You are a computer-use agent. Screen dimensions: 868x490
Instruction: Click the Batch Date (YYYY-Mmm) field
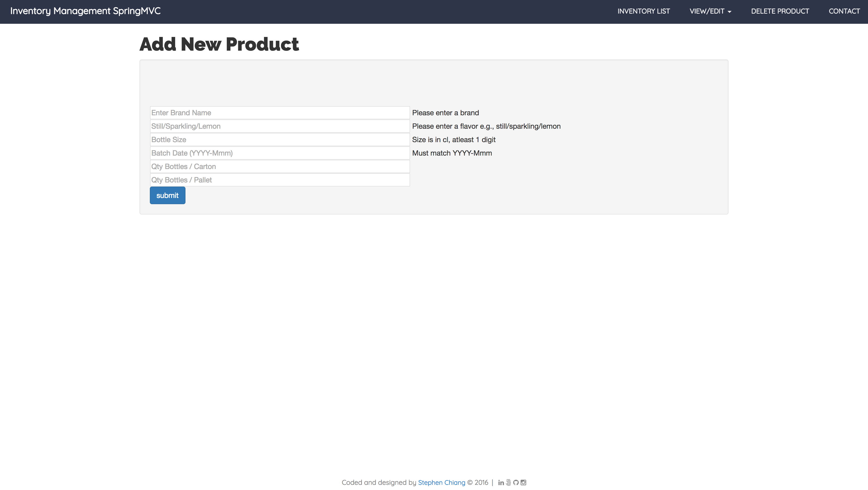280,153
